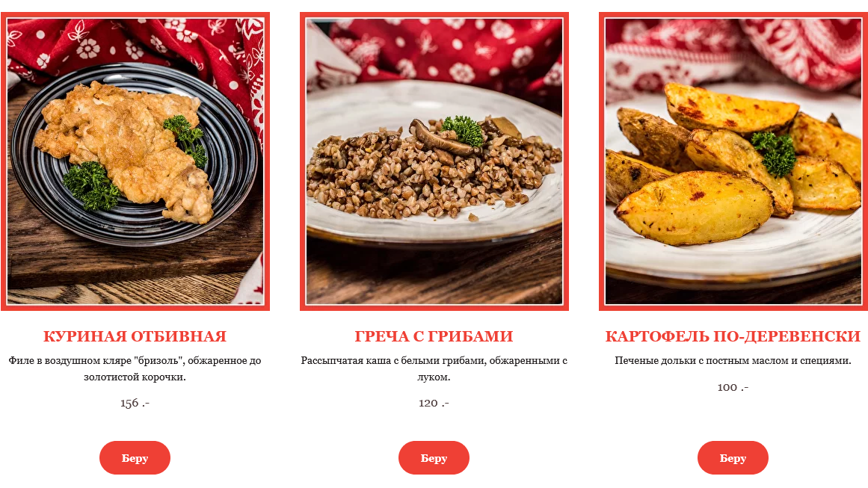Click the parsley garnish on the potato wedges
868x488 pixels.
tap(775, 152)
